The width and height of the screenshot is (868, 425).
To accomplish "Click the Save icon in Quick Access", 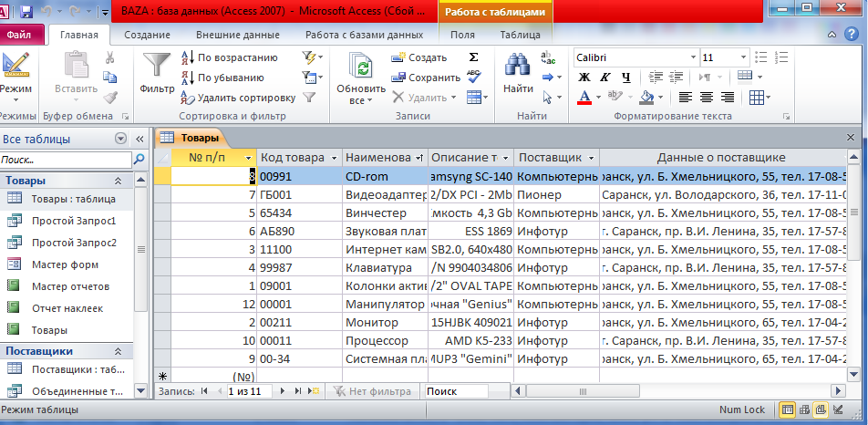I will pyautogui.click(x=26, y=10).
